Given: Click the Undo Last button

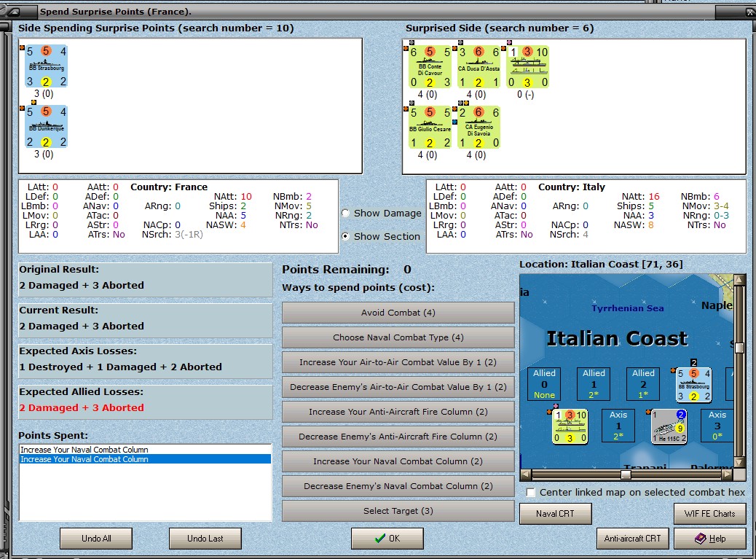Looking at the screenshot, I should tap(205, 539).
